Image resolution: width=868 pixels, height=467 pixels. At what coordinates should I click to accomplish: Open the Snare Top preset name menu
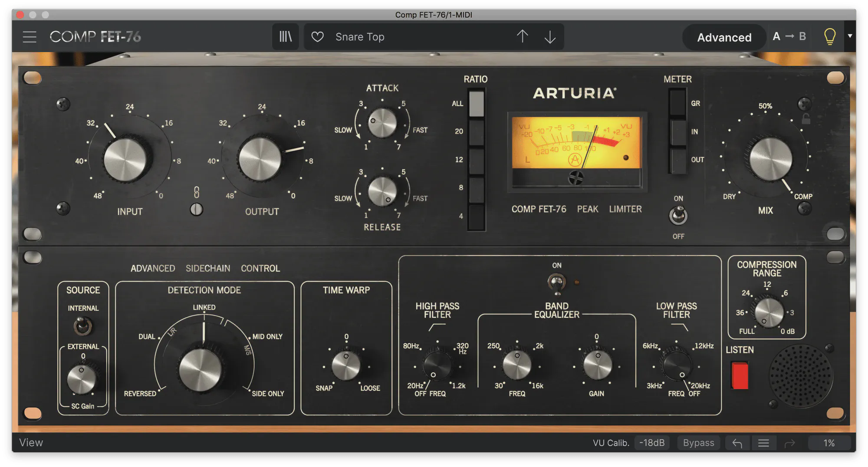coord(360,37)
